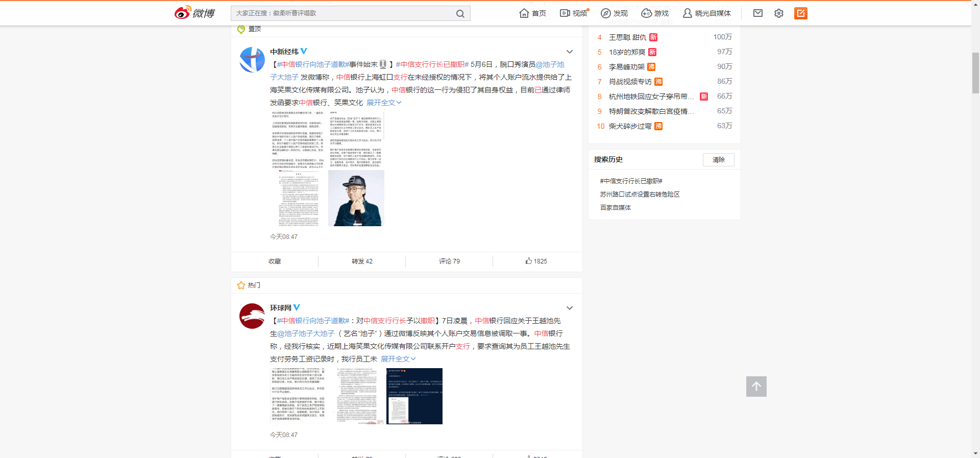
Task: Open the man's portrait photo thumbnail
Action: tap(356, 198)
